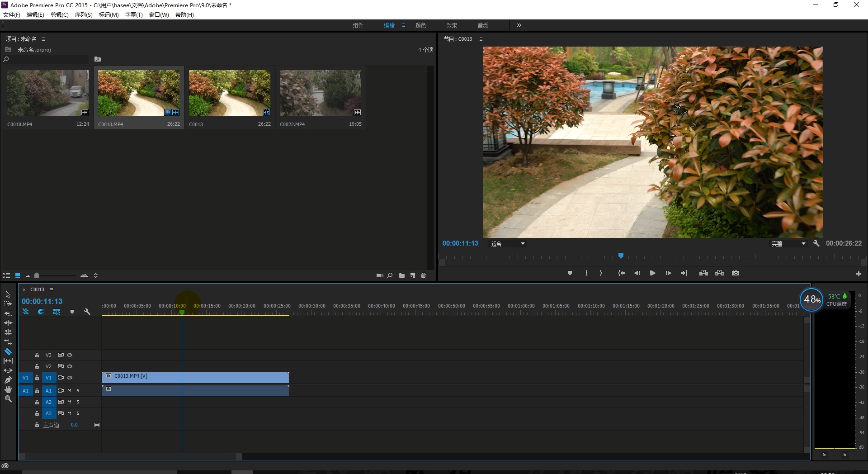The height and width of the screenshot is (474, 868).
Task: Click the trash icon in Project panel
Action: pos(424,275)
